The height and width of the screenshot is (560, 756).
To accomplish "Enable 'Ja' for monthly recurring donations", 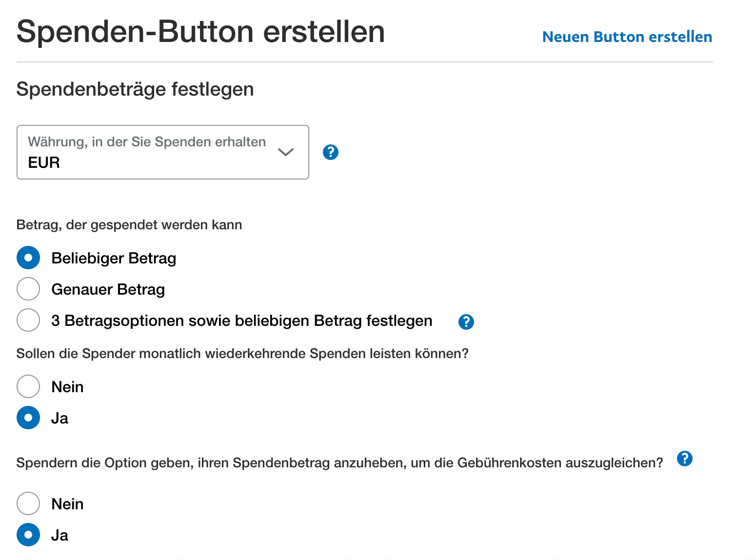I will [28, 418].
